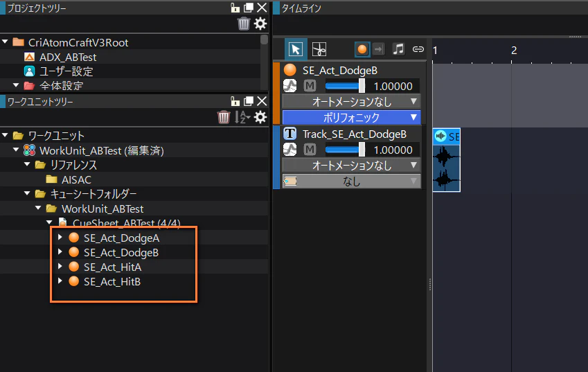Collapse the ワークユニット root node
This screenshot has height=372, width=588.
coord(6,135)
